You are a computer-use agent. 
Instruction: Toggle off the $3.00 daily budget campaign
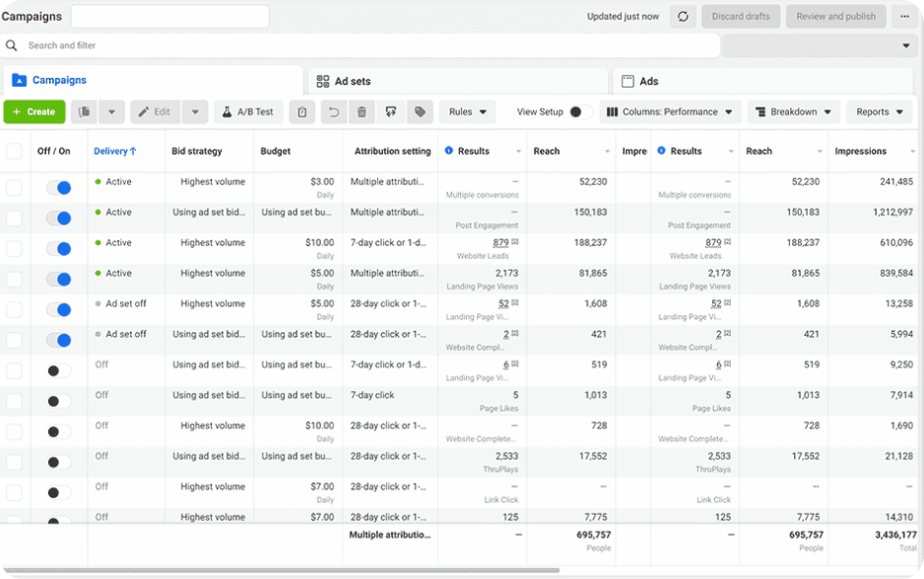pyautogui.click(x=59, y=188)
